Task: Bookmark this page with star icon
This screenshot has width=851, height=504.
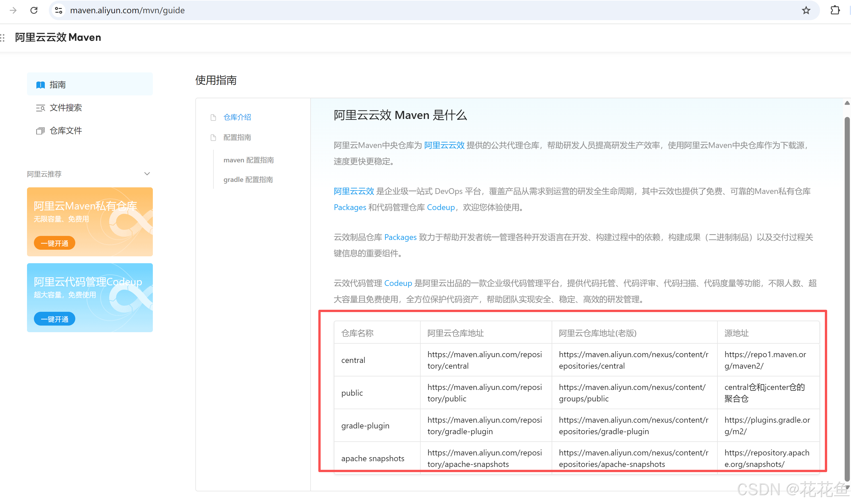Action: 806,10
